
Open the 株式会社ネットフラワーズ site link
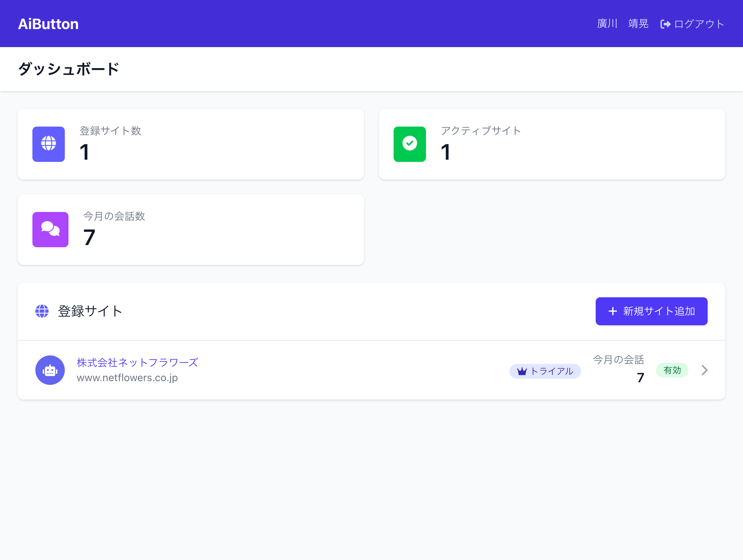point(137,362)
